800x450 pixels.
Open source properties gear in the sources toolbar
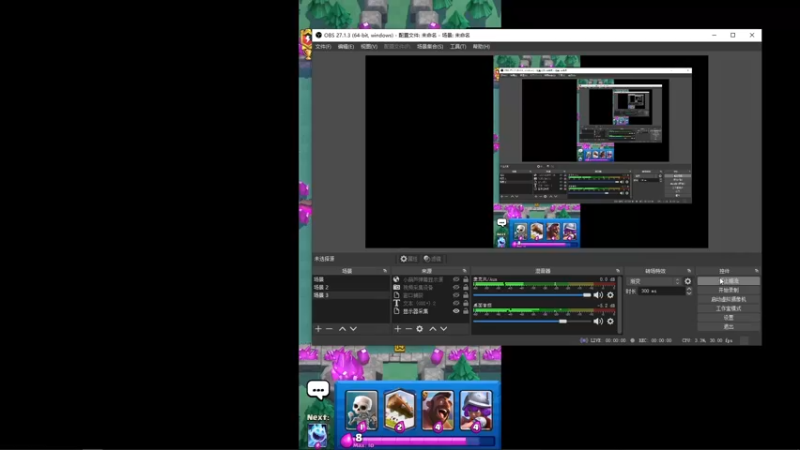click(x=419, y=329)
